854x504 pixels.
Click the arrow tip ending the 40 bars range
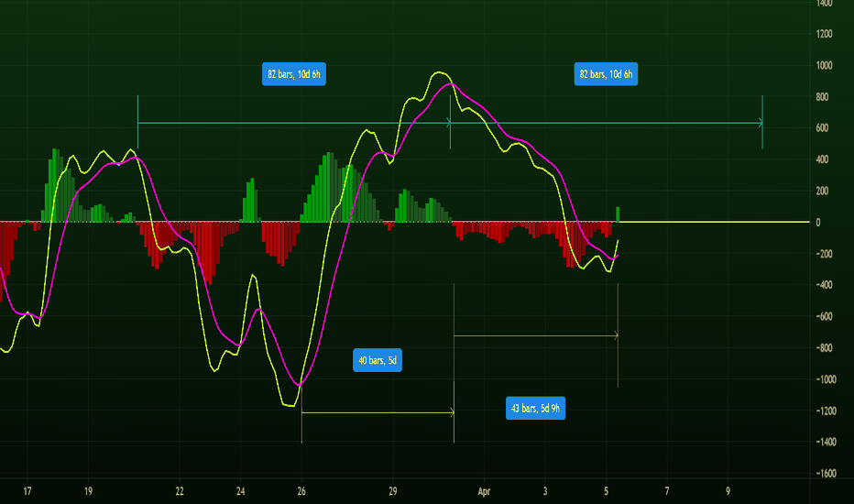coord(452,413)
